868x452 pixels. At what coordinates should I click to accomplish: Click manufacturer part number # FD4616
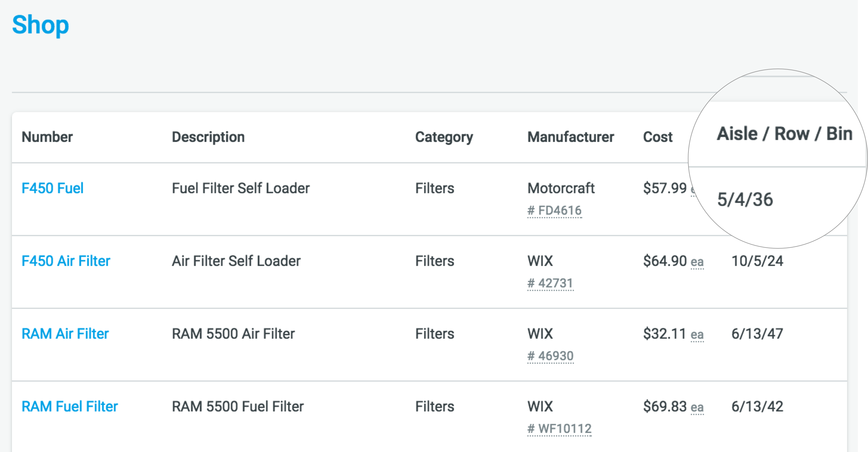coord(554,210)
